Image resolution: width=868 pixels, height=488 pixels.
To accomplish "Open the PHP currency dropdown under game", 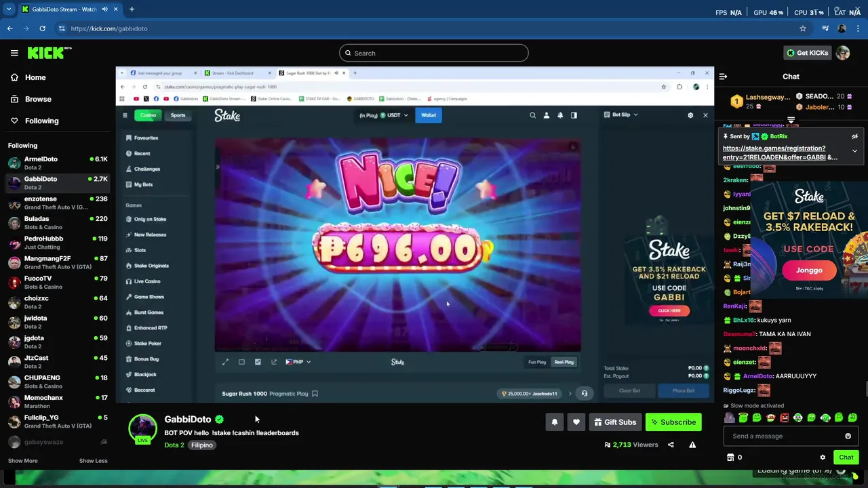I will (x=298, y=362).
